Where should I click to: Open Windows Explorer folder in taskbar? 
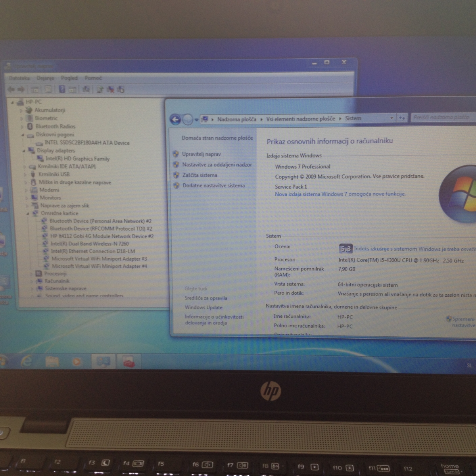[x=52, y=361]
